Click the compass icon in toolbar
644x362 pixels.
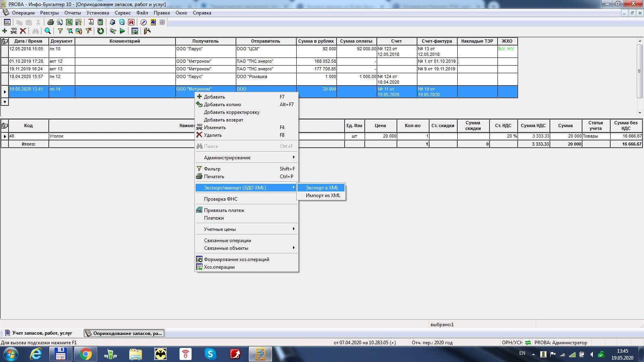coord(143,23)
